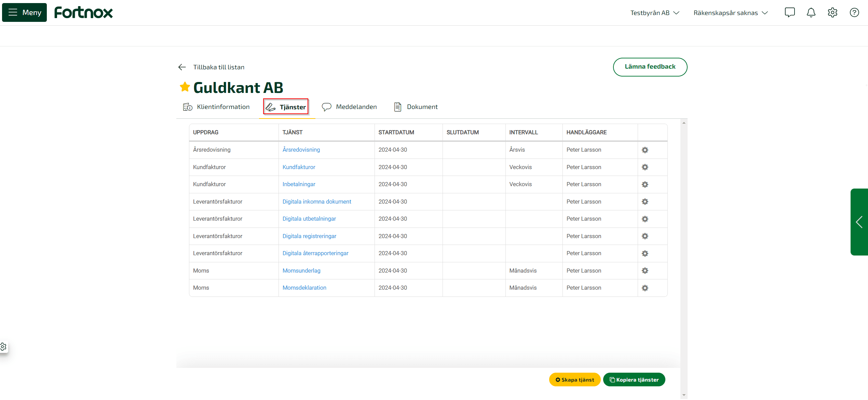Click Veckovis in the Inbetalningar row
Image resolution: width=868 pixels, height=400 pixels.
pos(520,184)
